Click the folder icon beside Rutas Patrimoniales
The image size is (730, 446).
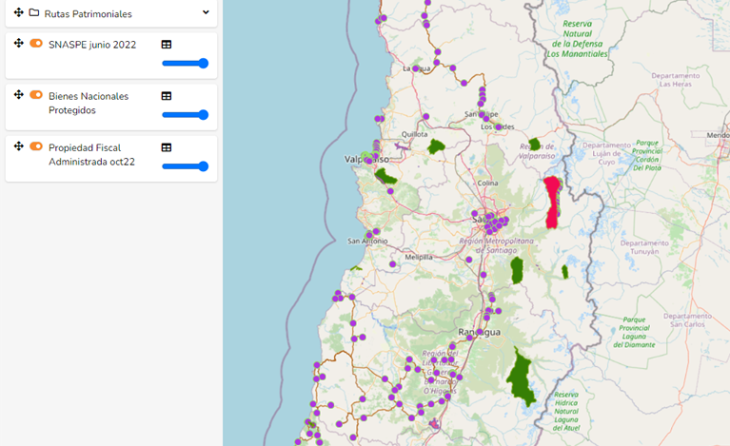tap(34, 13)
